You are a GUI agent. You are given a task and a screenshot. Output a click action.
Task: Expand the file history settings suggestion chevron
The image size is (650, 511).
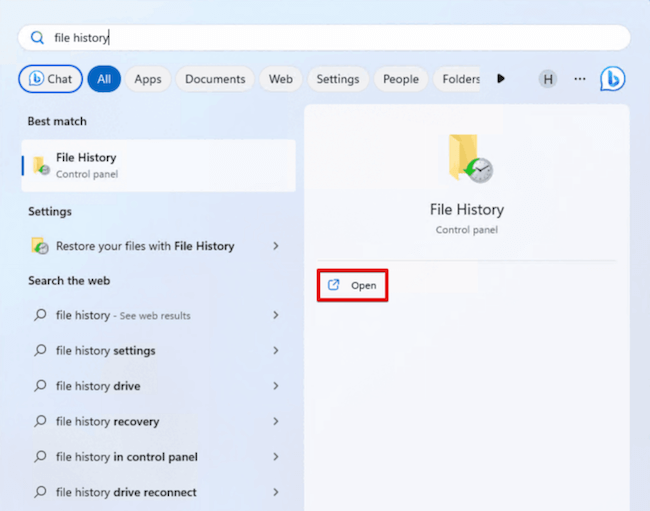point(276,351)
